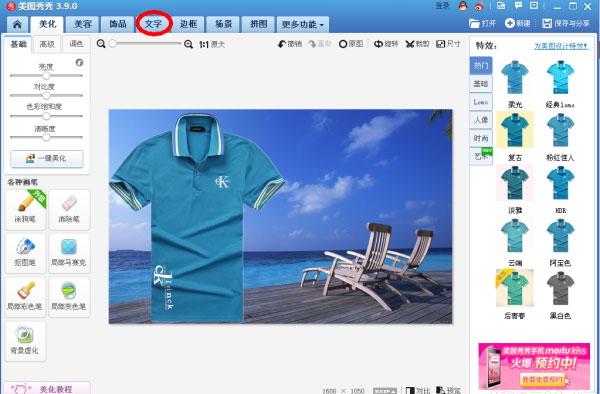Viewport: 600px width, 394px height.
Task: Select the Lomo effects category
Action: 481,102
